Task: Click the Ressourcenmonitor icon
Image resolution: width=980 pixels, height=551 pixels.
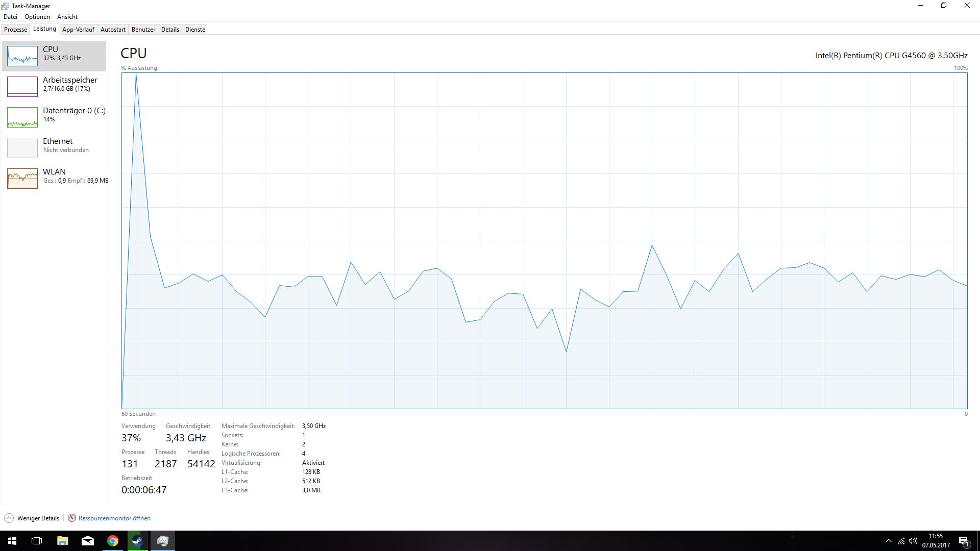Action: pyautogui.click(x=72, y=518)
